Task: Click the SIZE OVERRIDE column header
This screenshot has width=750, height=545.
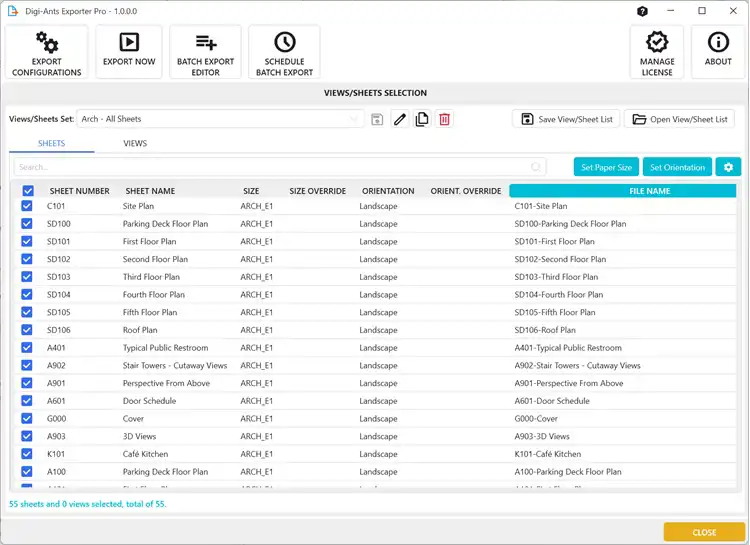Action: tap(318, 191)
